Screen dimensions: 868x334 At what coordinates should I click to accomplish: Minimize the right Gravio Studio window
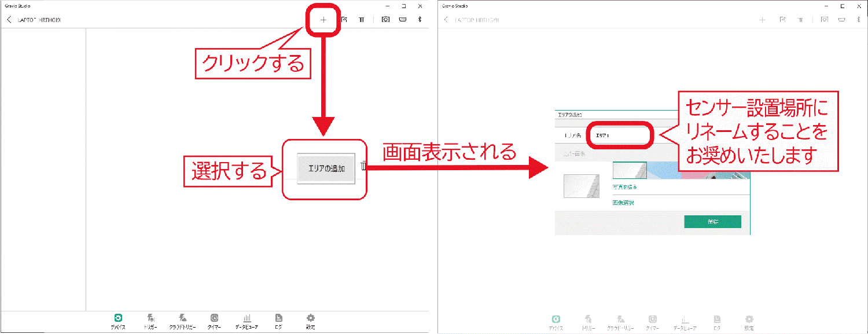point(825,5)
